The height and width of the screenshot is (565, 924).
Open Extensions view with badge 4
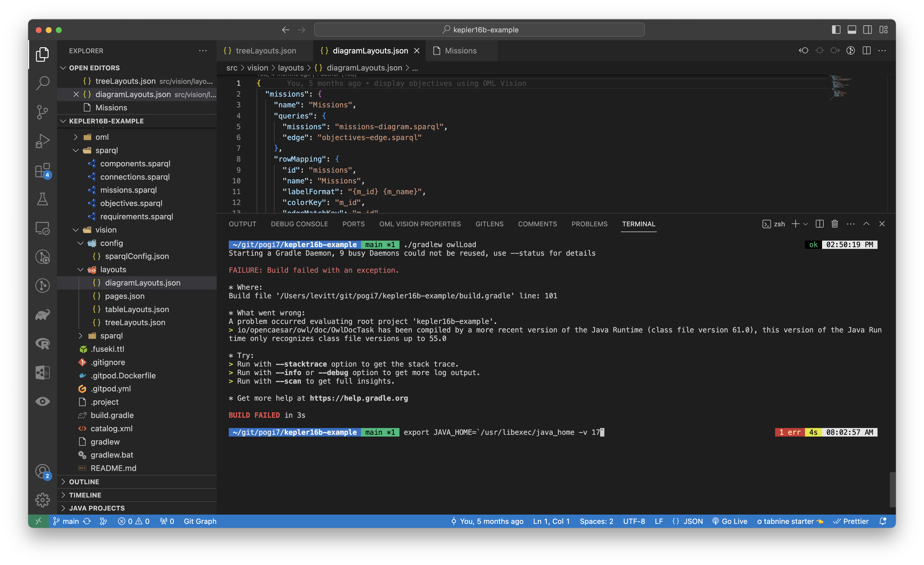pos(42,170)
